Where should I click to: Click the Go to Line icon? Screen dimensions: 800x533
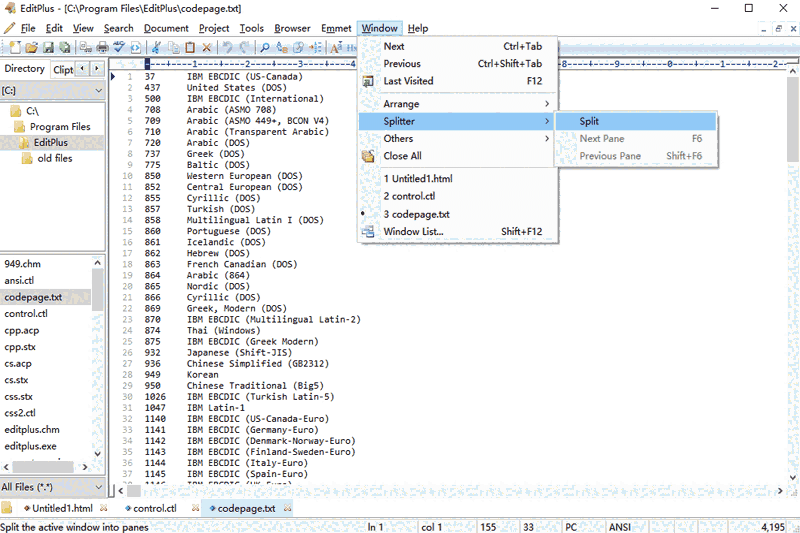click(315, 47)
